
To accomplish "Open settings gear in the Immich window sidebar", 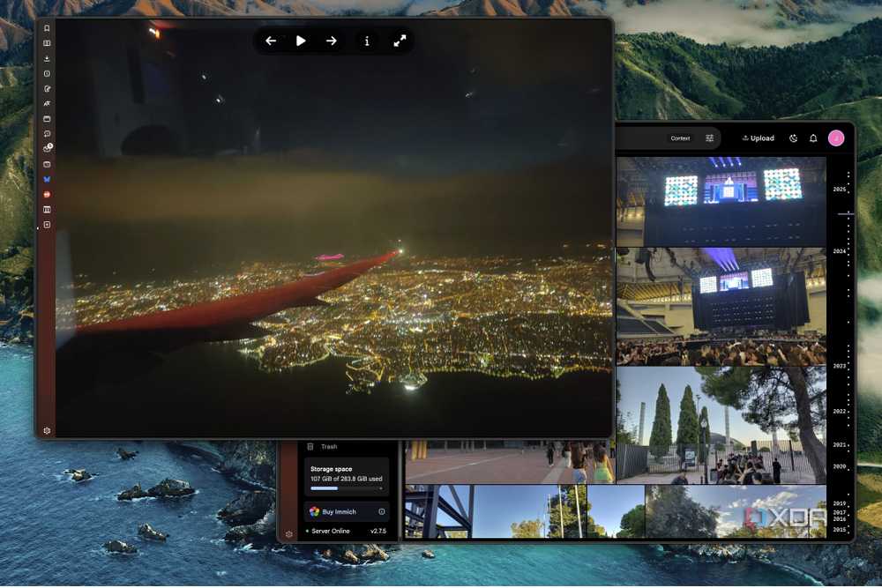I will 289,534.
